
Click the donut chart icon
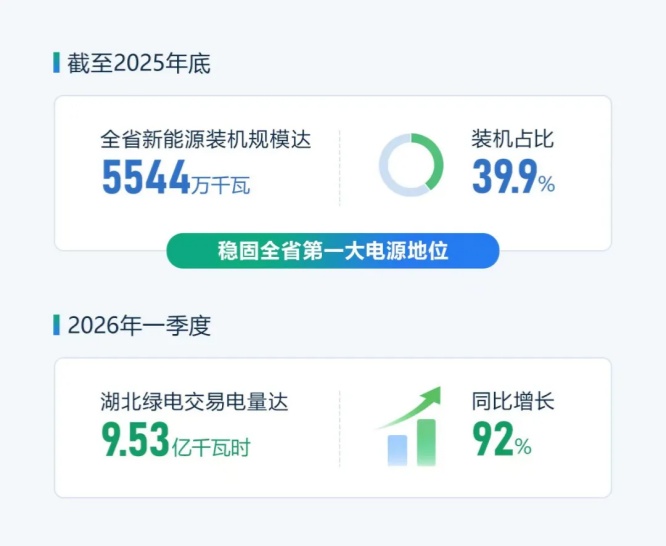pos(411,165)
